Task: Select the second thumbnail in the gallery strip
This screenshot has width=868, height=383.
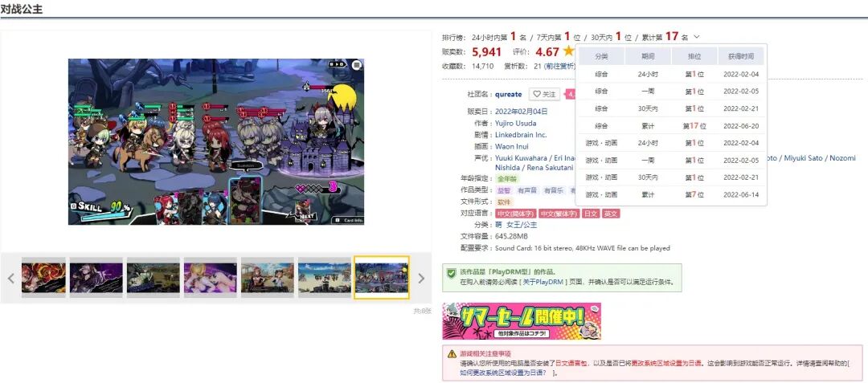Action: 96,278
